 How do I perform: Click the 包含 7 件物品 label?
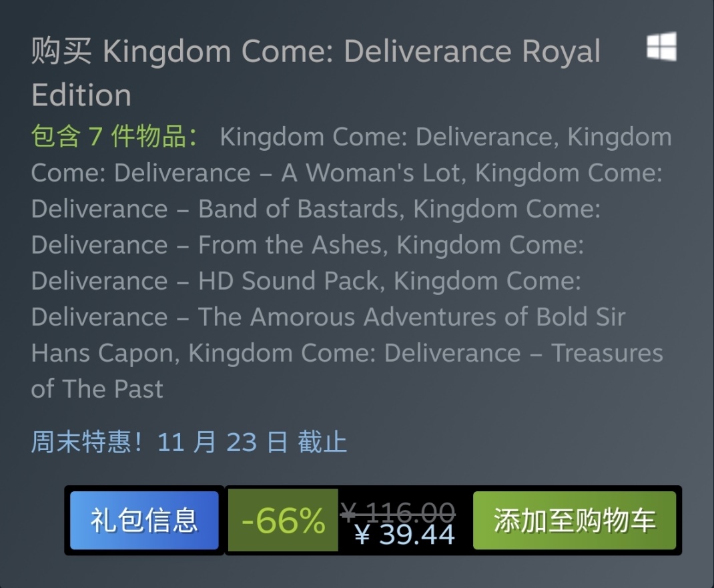[x=114, y=137]
